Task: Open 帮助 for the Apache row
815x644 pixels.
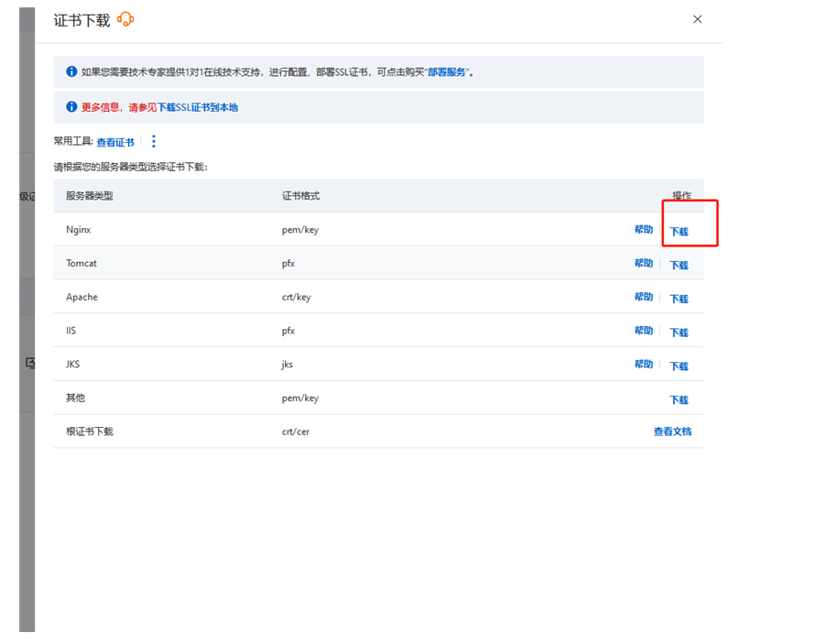Action: [644, 298]
